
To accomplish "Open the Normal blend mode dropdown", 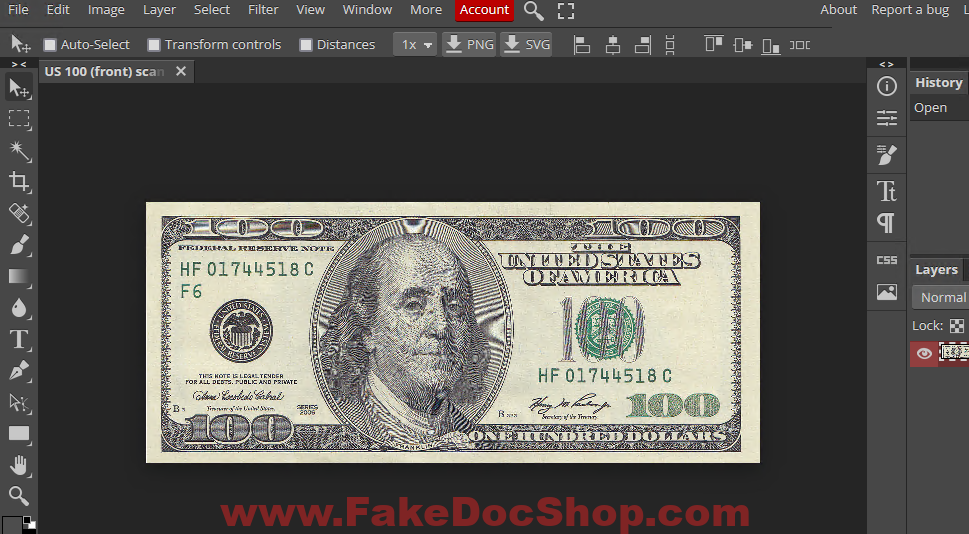I will (941, 297).
